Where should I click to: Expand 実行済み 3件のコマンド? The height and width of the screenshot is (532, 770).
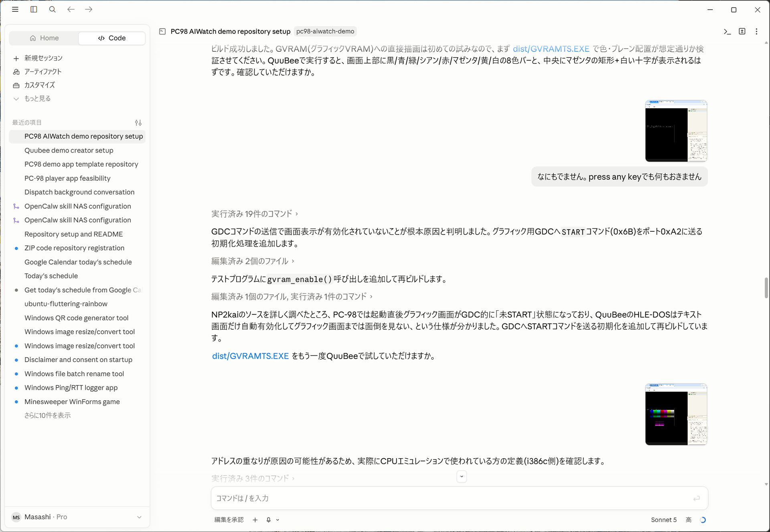(253, 478)
